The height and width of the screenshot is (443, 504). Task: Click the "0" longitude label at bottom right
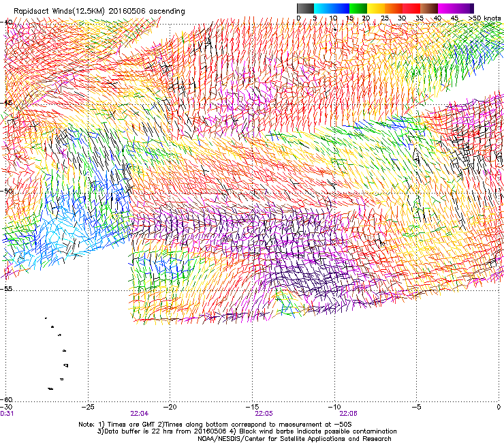(499, 407)
